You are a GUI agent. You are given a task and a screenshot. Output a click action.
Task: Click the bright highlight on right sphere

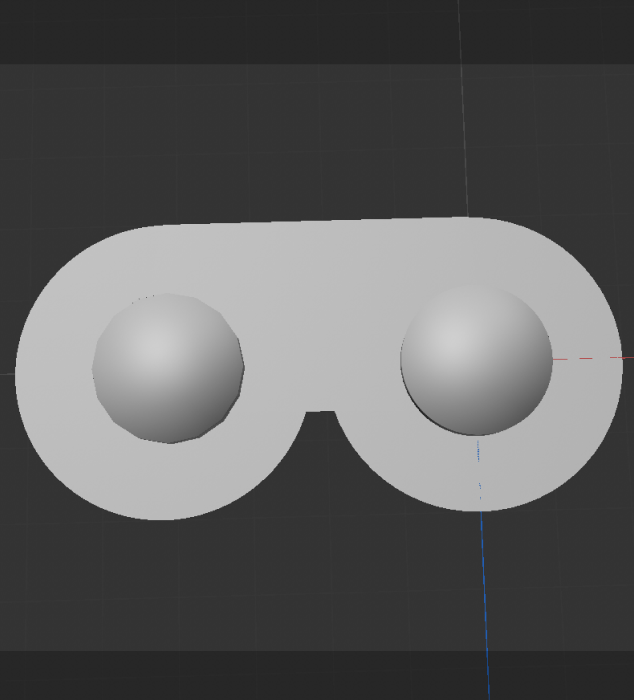click(460, 335)
